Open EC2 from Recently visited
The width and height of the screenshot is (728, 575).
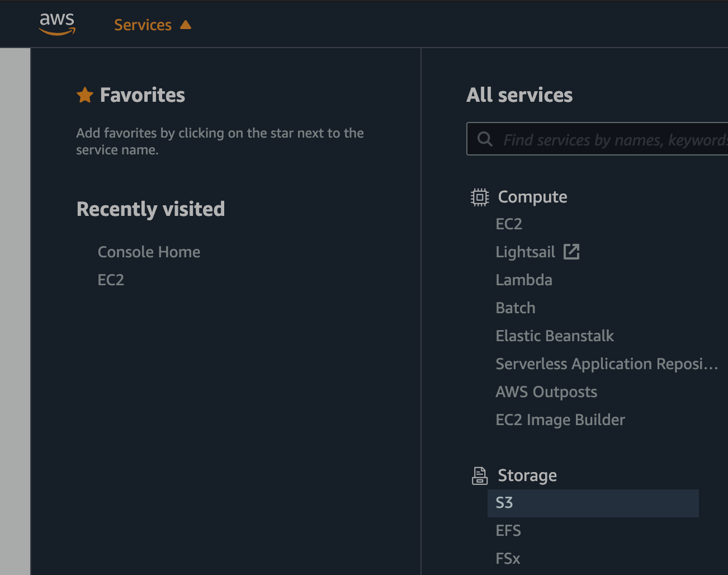coord(111,280)
